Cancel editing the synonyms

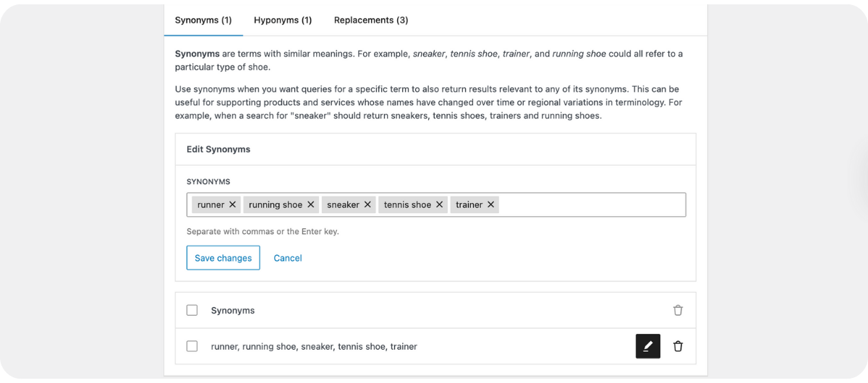click(x=288, y=258)
